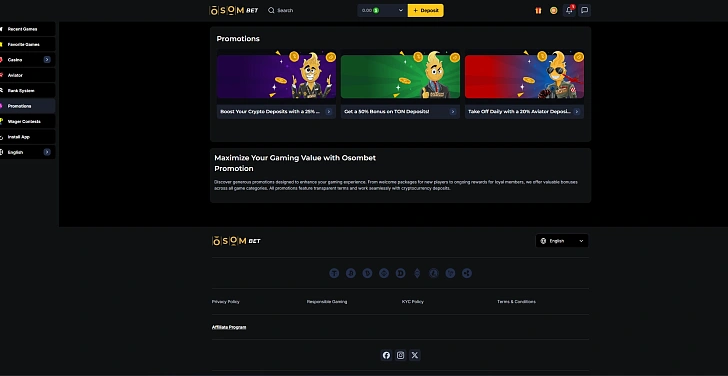Select Promotions in sidebar
The image size is (728, 376).
[x=27, y=106]
